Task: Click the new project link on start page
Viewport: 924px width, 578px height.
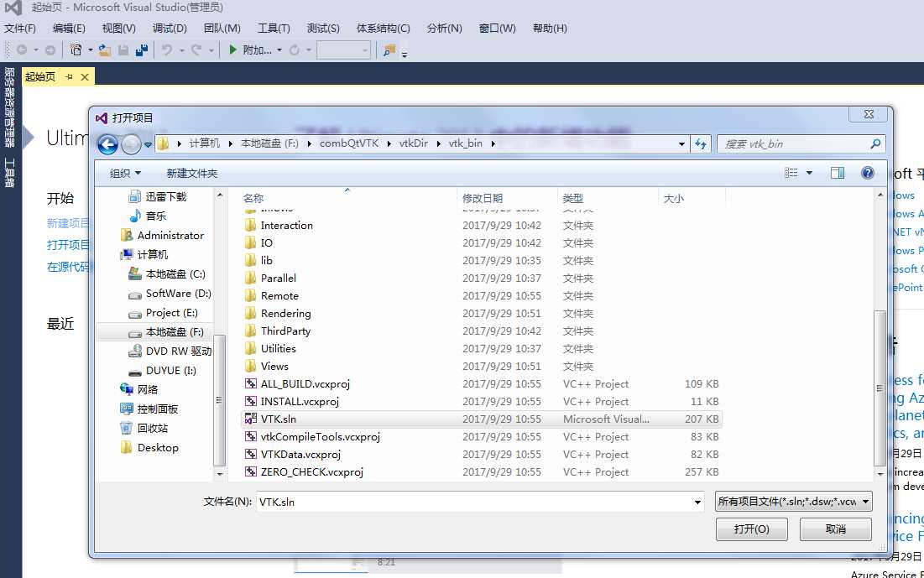Action: click(68, 222)
